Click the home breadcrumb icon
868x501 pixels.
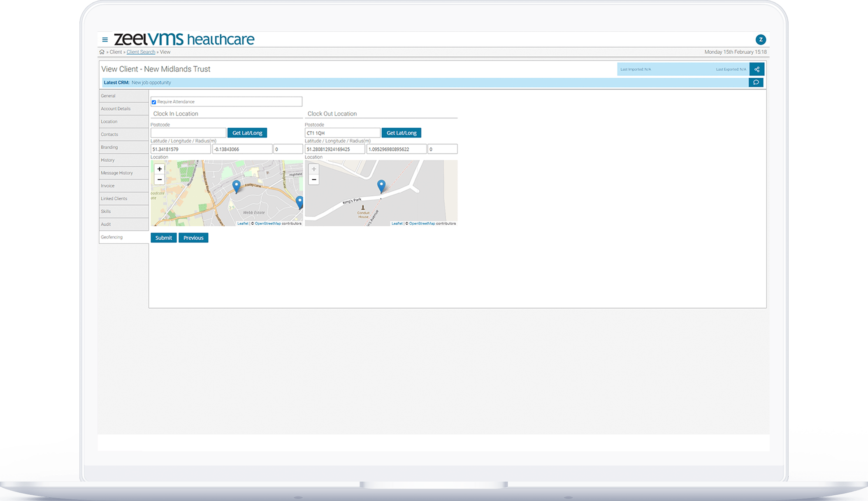[102, 52]
